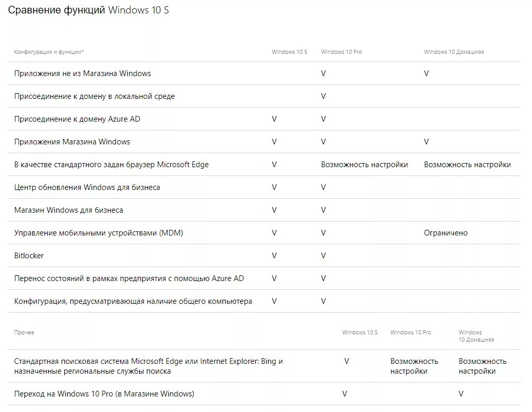
Task: Click Windows 10 S checkmark in 'Центр обновления' row
Action: click(x=274, y=187)
